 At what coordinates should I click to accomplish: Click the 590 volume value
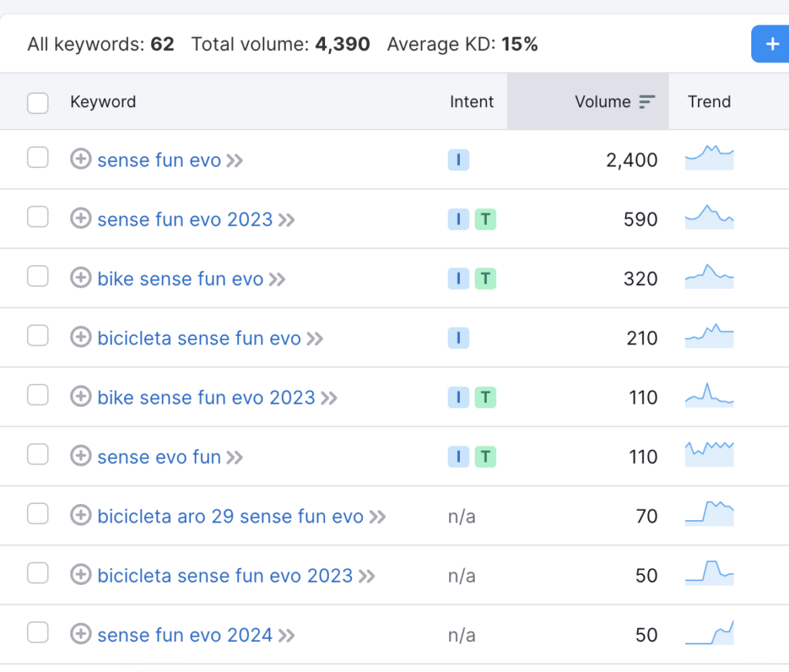[x=640, y=220]
